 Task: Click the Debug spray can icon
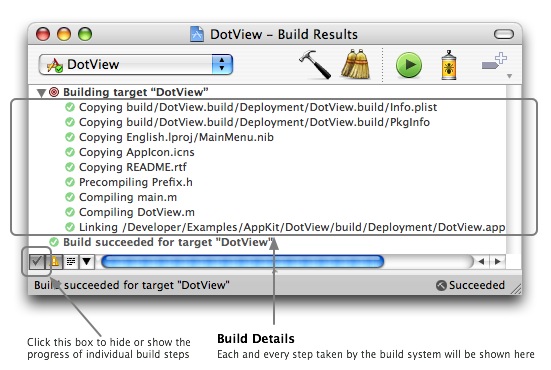(x=449, y=65)
